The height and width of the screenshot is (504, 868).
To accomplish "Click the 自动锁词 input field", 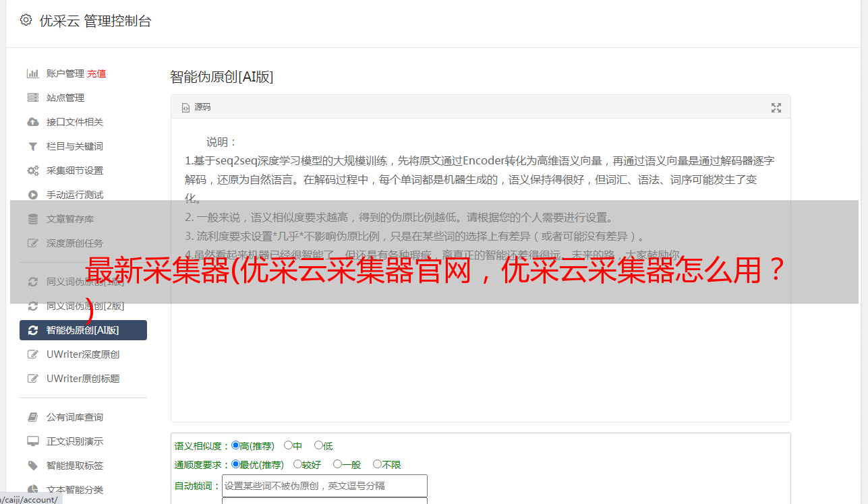I will [x=324, y=486].
